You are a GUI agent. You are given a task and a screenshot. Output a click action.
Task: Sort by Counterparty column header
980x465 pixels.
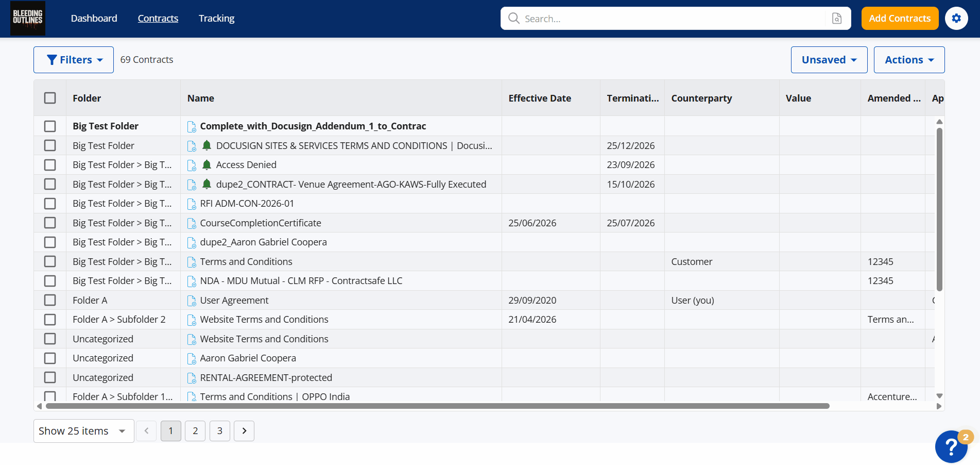point(701,98)
